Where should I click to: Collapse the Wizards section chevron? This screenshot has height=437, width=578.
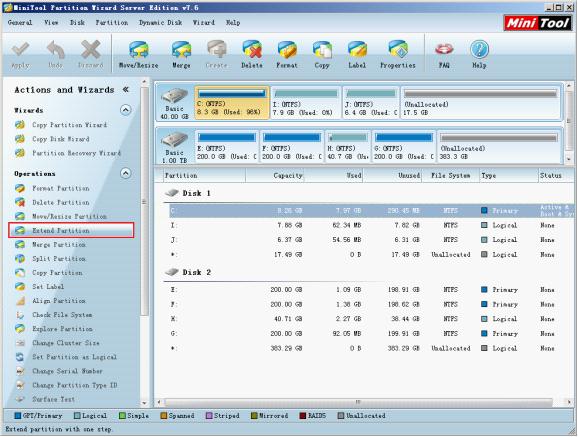pos(126,110)
